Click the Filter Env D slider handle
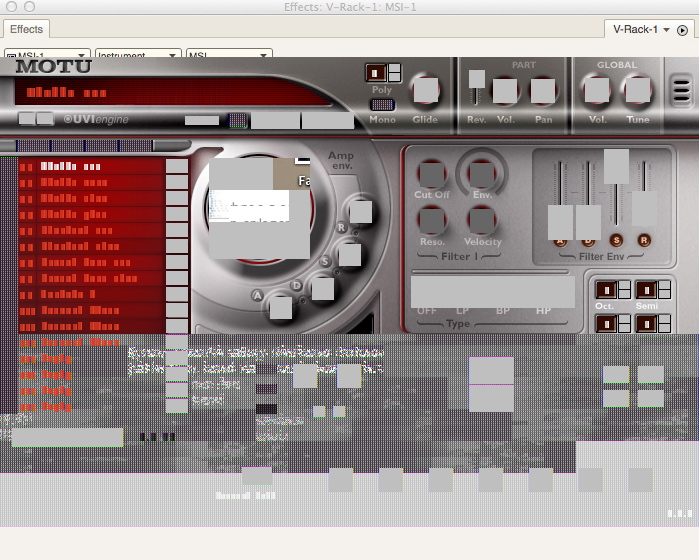Screen dimensions: 699x560 588,222
